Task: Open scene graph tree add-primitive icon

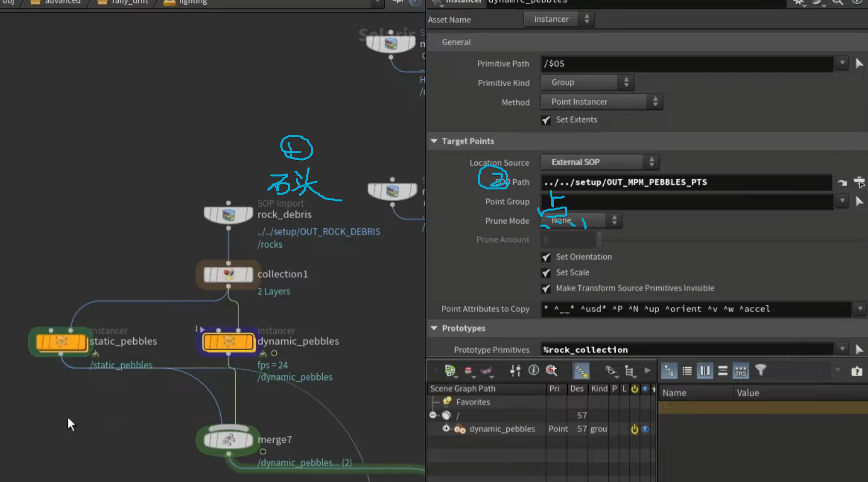Action: click(450, 371)
